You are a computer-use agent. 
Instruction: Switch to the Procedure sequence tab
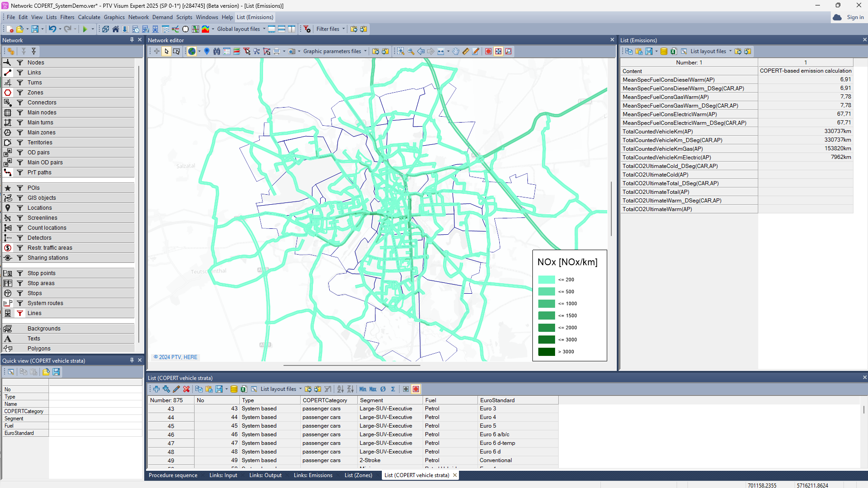tap(173, 475)
